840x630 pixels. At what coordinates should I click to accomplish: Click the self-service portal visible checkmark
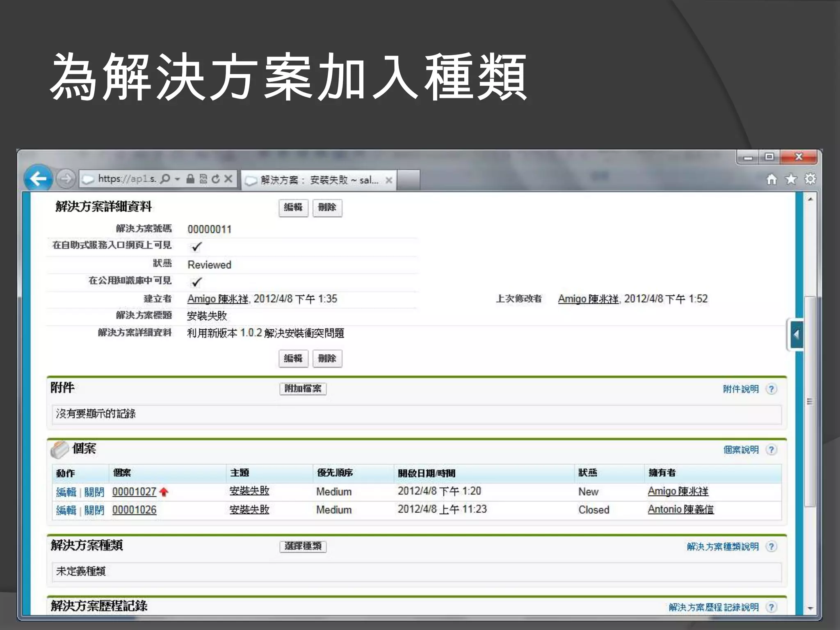[x=197, y=247]
